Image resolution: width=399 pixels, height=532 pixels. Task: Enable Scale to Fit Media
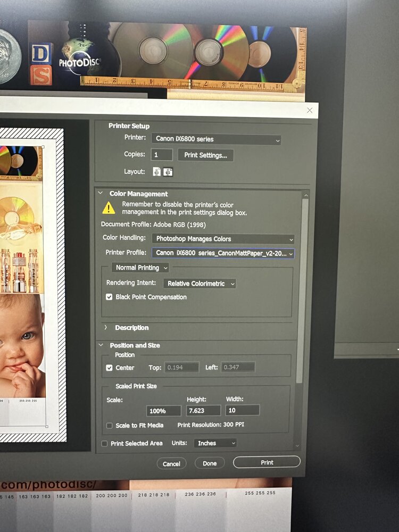110,425
